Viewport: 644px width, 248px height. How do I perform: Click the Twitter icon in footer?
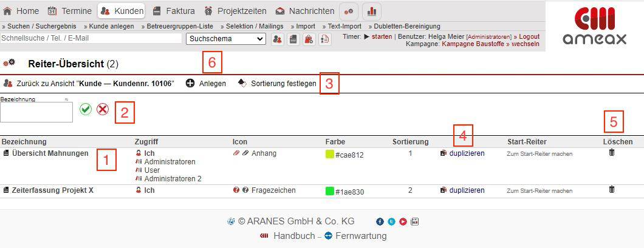[392, 222]
